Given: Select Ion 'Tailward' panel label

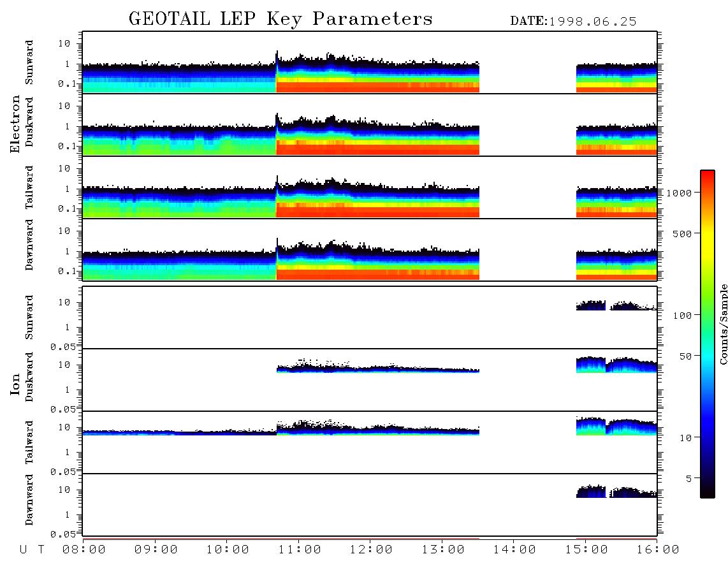Looking at the screenshot, I should [x=29, y=442].
